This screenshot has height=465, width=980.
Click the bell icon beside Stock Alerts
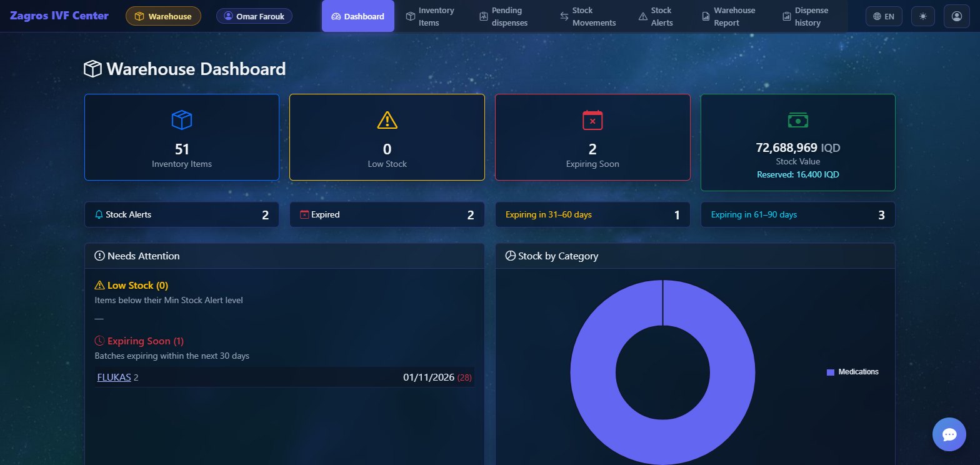point(99,214)
